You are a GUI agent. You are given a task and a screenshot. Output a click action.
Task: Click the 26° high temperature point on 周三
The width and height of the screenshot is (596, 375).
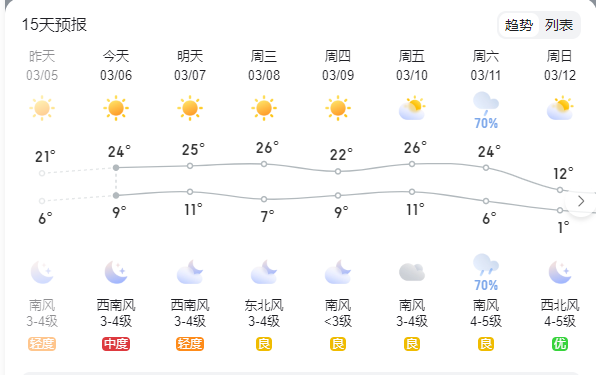pos(264,164)
